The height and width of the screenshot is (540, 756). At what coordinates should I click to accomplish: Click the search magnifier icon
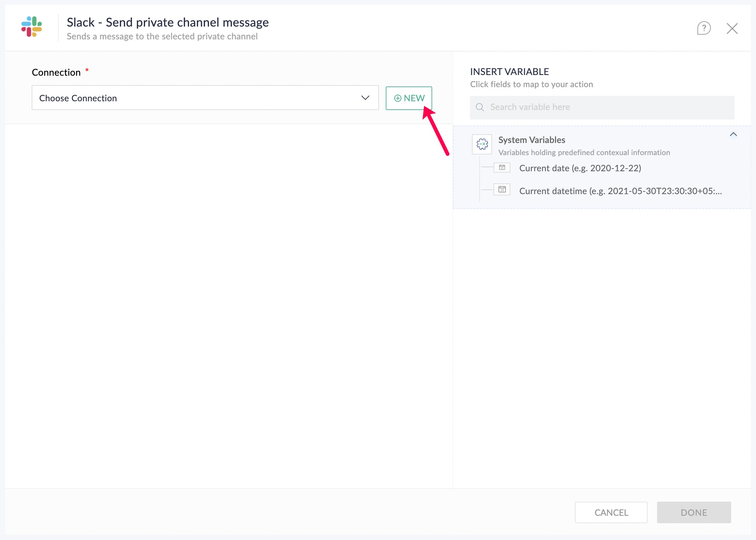480,107
